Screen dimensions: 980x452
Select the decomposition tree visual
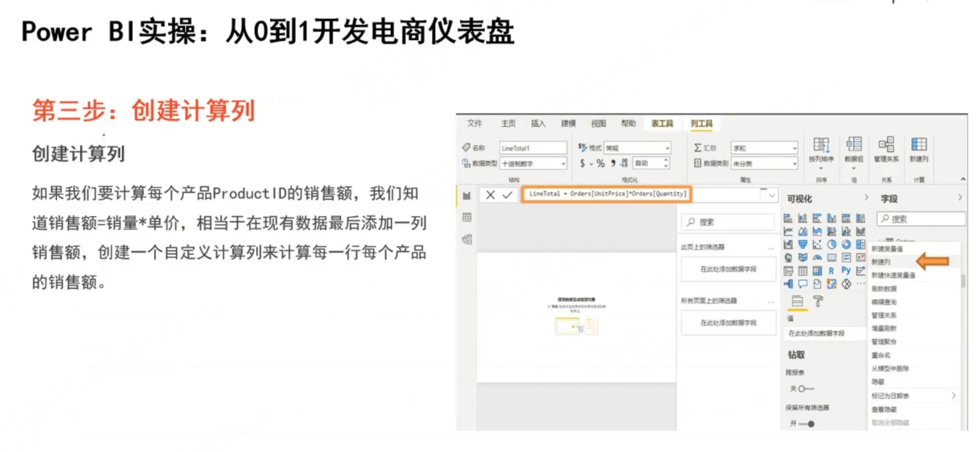tap(788, 284)
